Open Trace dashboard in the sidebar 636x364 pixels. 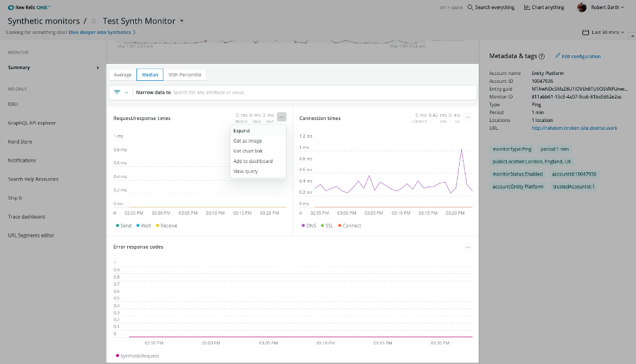pos(27,217)
